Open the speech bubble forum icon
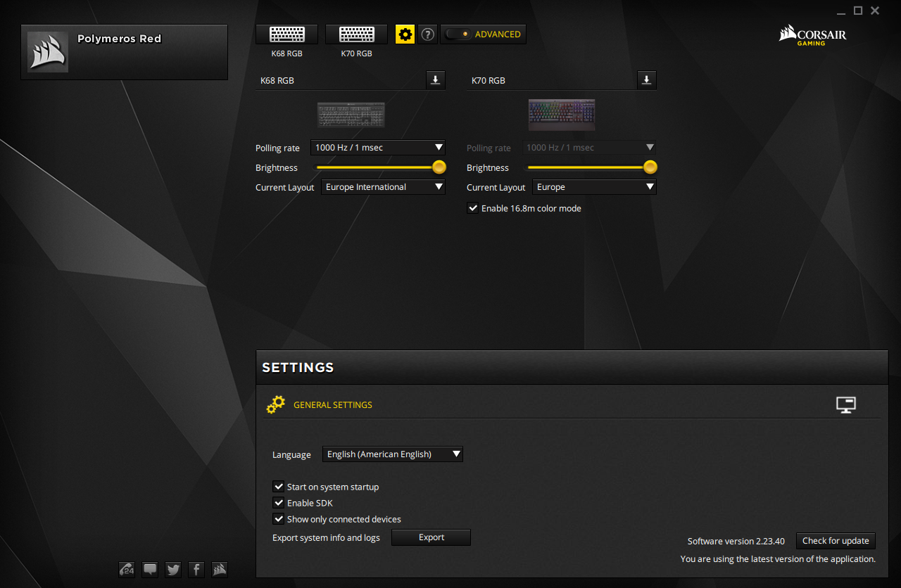 (150, 570)
